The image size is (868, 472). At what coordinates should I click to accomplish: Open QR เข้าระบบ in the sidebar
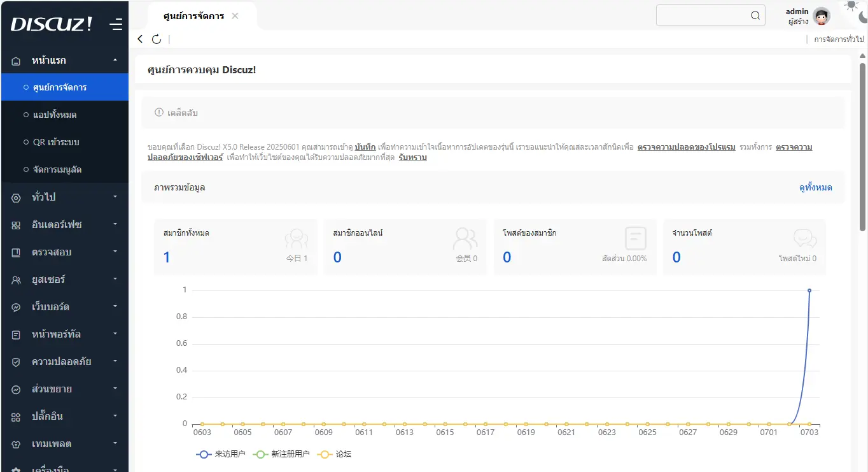(x=64, y=142)
